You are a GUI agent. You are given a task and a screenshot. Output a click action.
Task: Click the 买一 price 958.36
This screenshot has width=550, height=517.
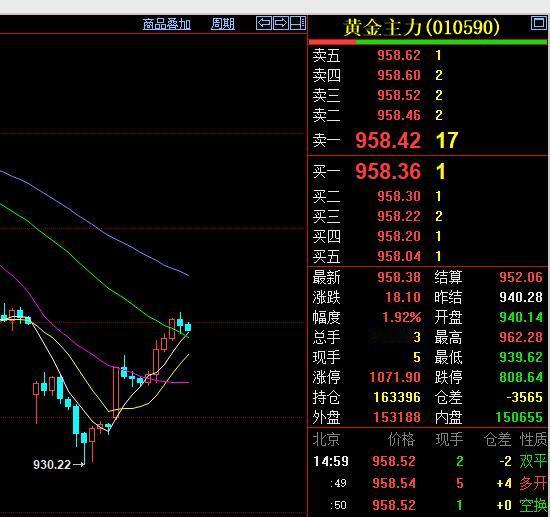(388, 171)
